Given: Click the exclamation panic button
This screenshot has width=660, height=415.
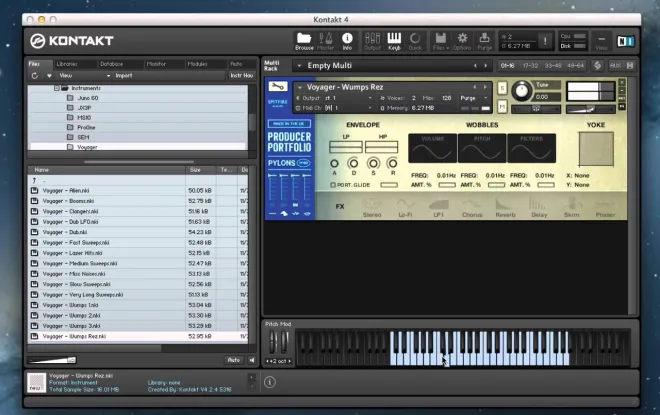Looking at the screenshot, I should pyautogui.click(x=545, y=41).
